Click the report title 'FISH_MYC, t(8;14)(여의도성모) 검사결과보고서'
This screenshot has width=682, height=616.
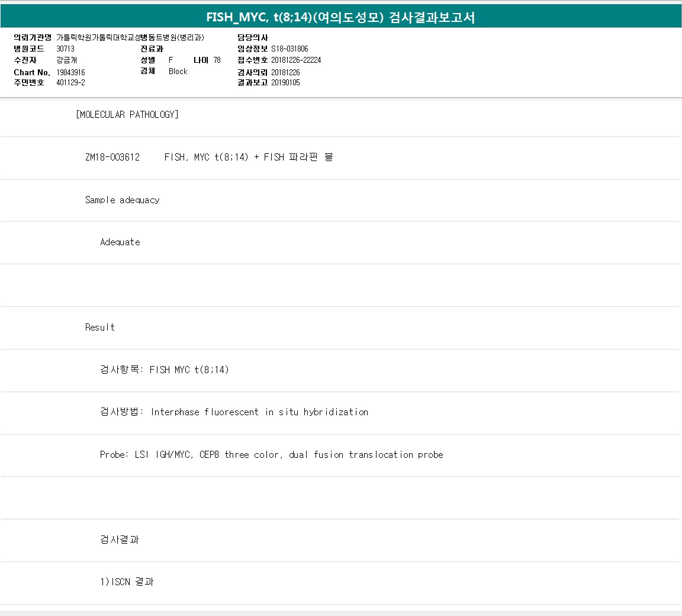tap(340, 17)
